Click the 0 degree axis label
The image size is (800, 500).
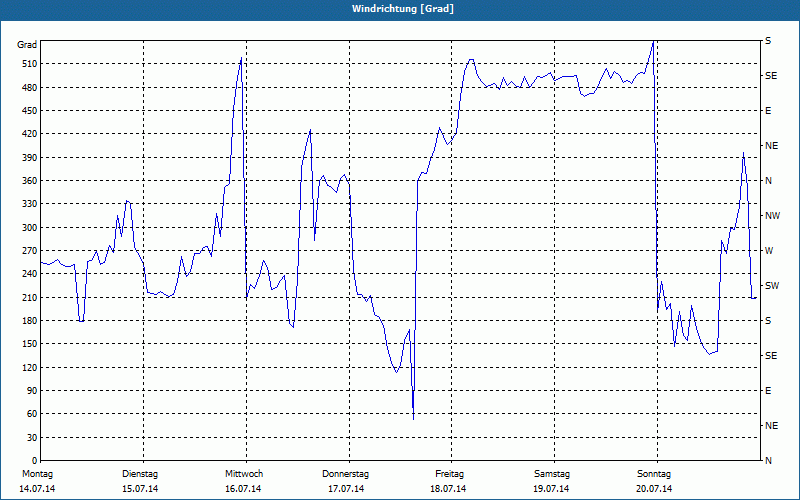(34, 461)
